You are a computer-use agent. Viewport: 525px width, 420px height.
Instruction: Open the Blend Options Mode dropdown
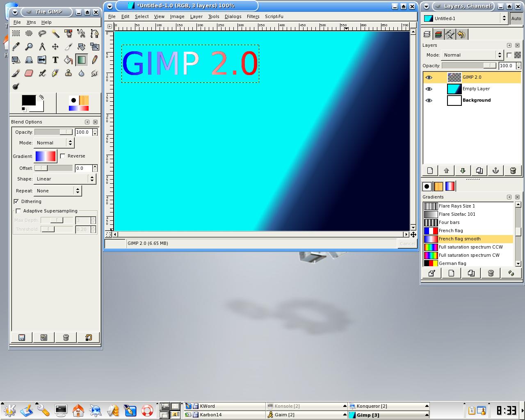54,143
